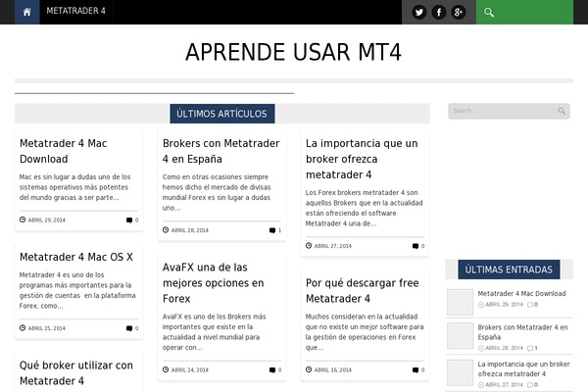Open the Twitter social link
The image size is (588, 392).
click(418, 13)
